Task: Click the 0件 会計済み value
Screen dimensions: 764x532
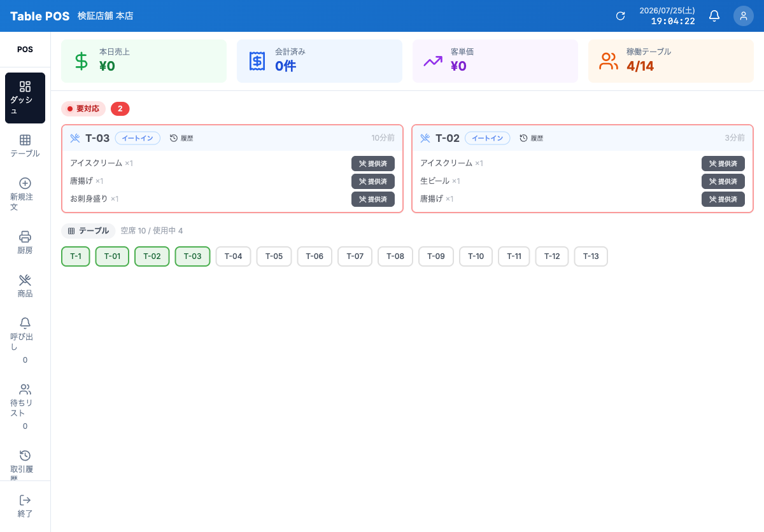Action: [x=285, y=66]
